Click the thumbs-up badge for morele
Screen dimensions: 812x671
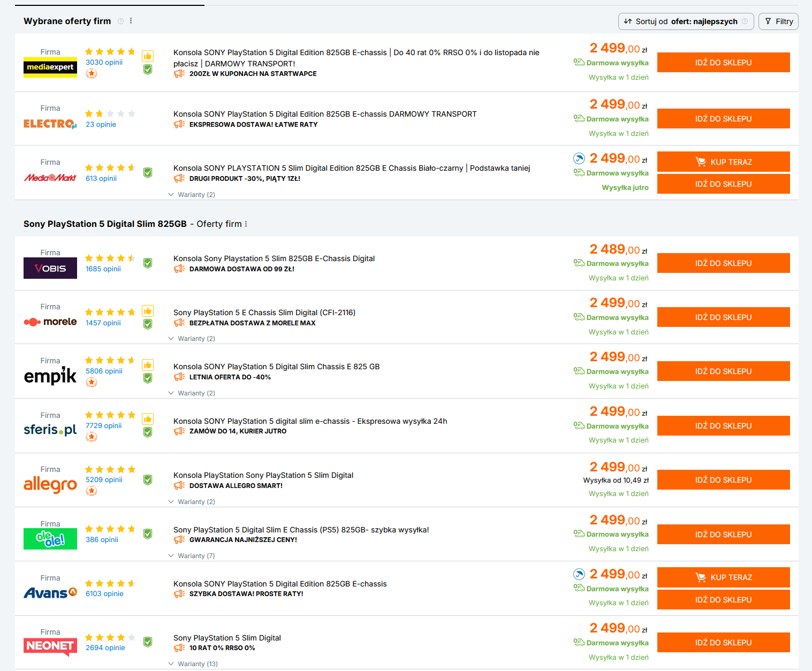coord(148,311)
